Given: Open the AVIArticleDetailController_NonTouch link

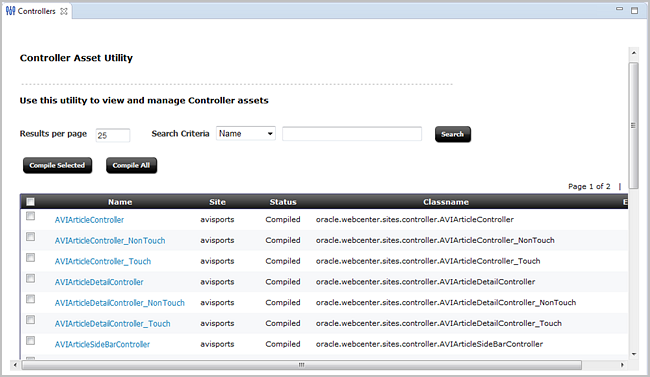Looking at the screenshot, I should click(120, 303).
